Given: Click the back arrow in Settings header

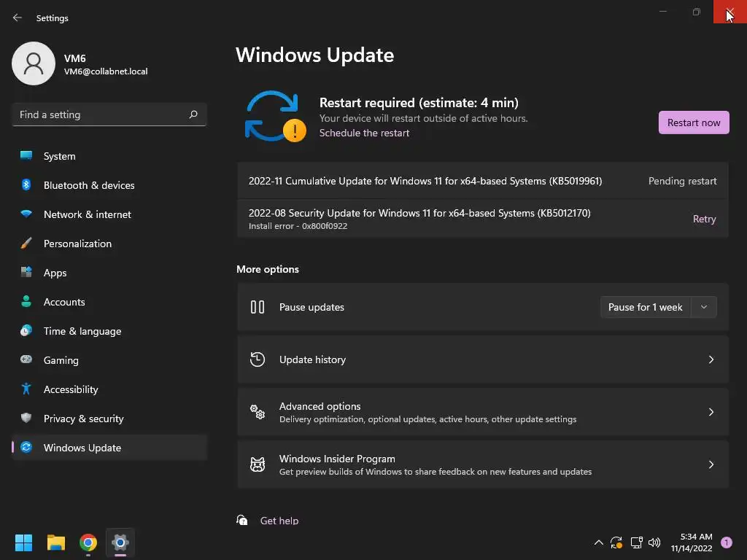Looking at the screenshot, I should (18, 17).
